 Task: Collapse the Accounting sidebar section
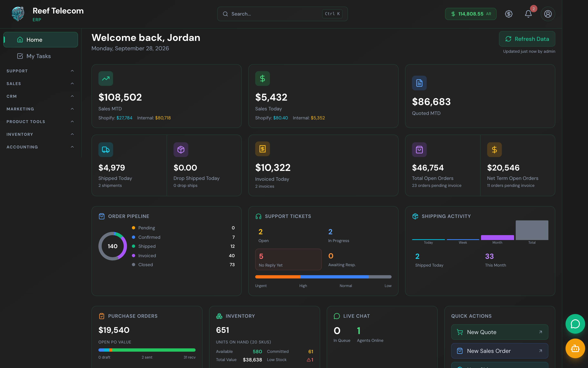40,147
